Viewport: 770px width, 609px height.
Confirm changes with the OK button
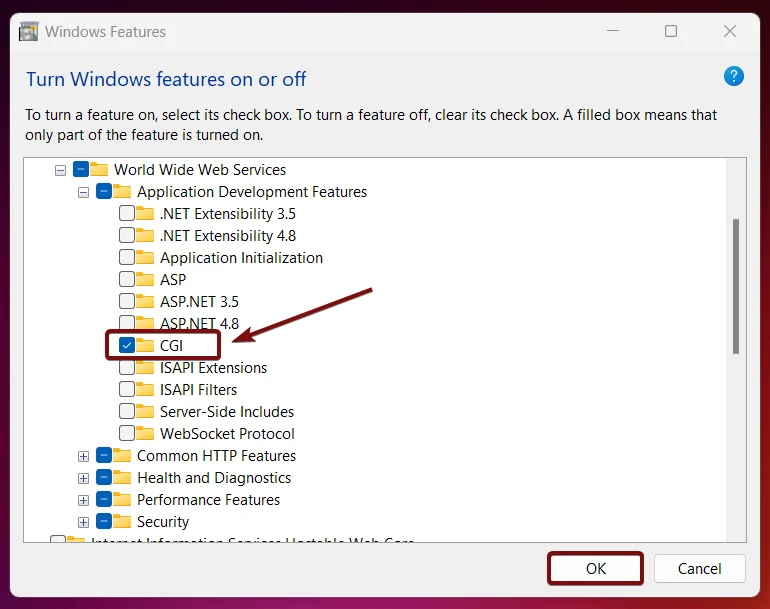pos(596,569)
